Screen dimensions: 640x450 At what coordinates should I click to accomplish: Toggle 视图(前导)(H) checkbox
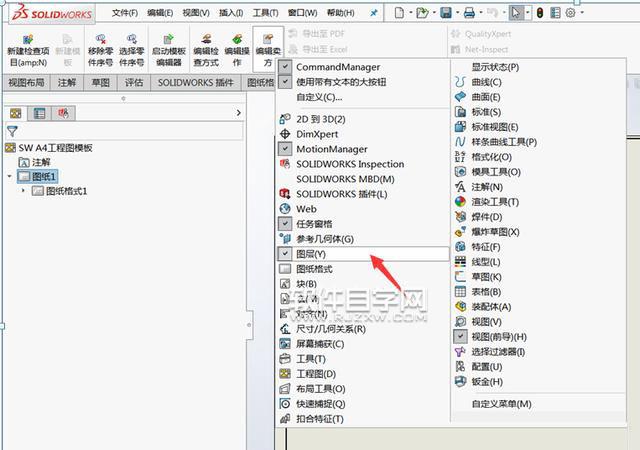tap(460, 336)
